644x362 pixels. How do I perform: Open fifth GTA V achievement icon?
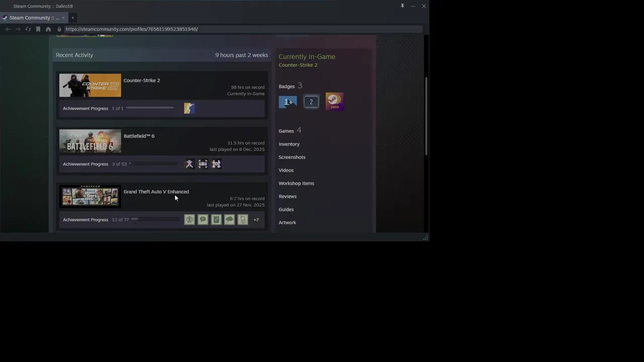243,220
